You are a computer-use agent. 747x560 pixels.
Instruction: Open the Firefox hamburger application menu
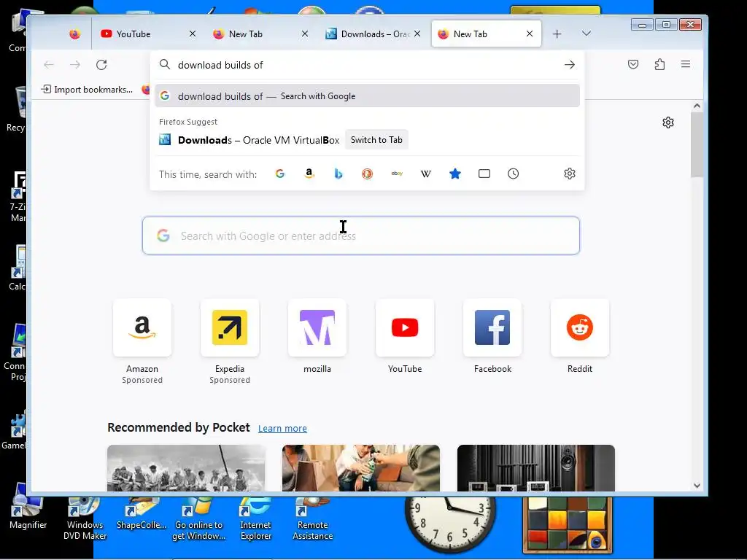(686, 64)
